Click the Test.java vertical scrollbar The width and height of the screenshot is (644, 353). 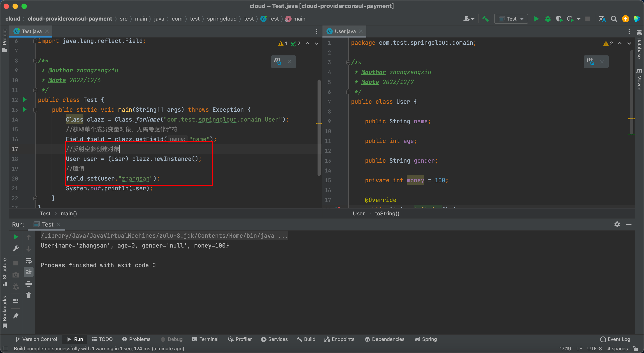[319, 127]
